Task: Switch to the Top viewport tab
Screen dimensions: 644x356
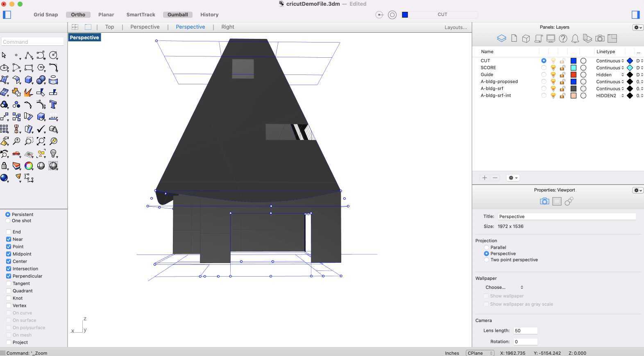Action: [109, 27]
